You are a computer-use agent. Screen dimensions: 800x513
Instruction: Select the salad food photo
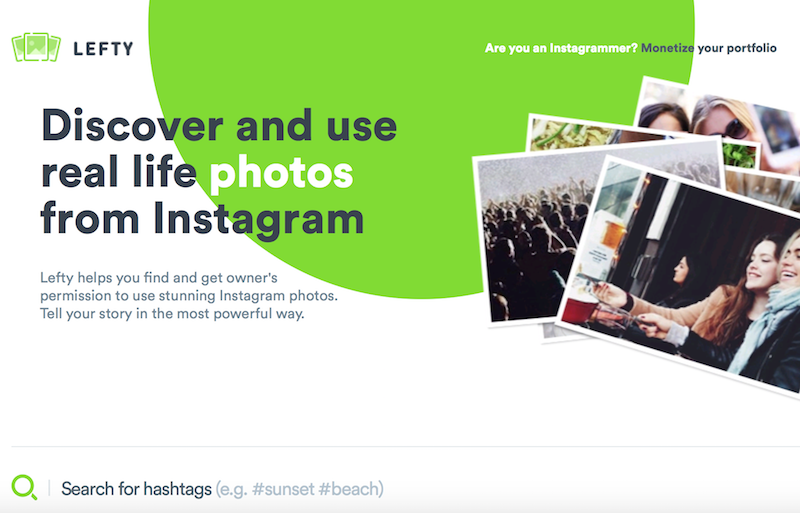571,134
